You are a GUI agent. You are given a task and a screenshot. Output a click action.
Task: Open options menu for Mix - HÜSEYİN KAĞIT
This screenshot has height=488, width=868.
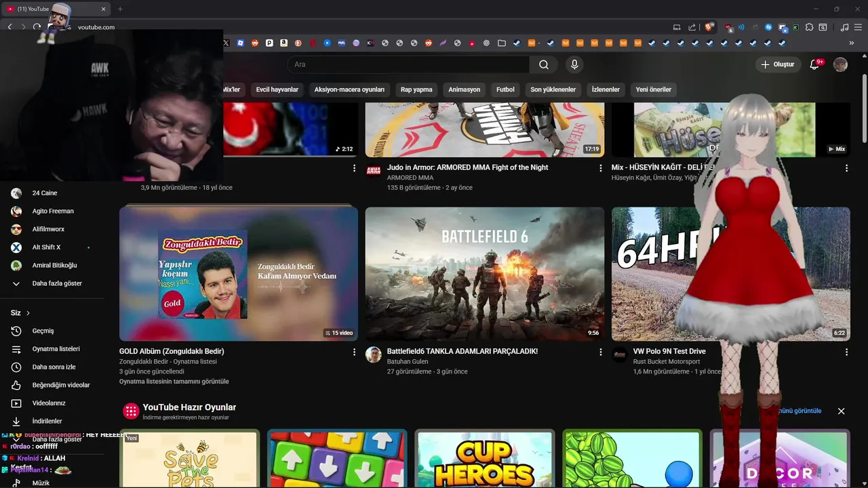[846, 168]
